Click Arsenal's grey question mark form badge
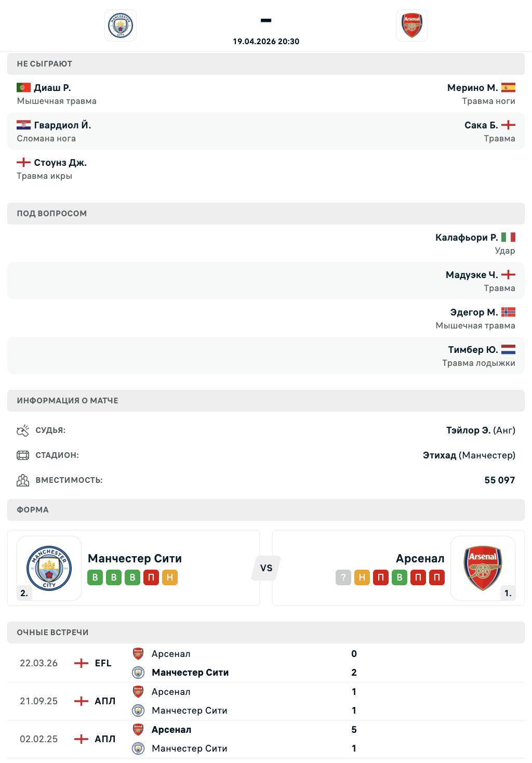Viewport: 532px width, 763px height. tap(343, 577)
